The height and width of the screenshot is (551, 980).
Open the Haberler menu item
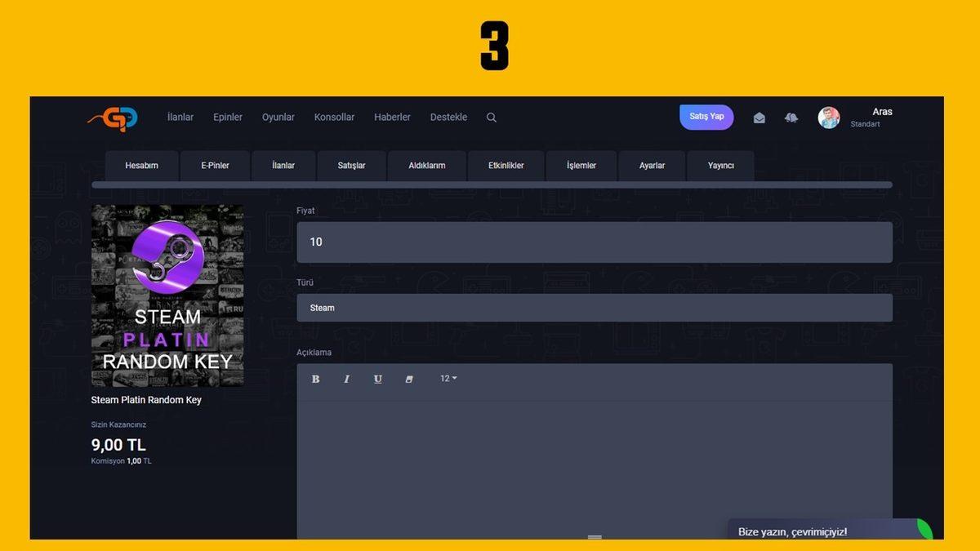[392, 117]
